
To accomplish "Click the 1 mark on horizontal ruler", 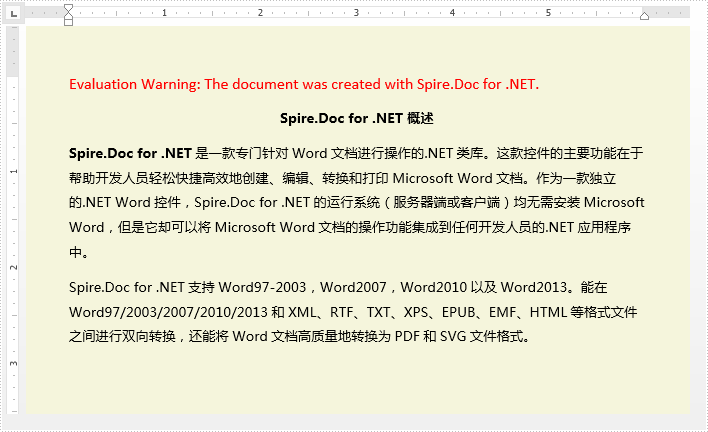I will tap(164, 13).
